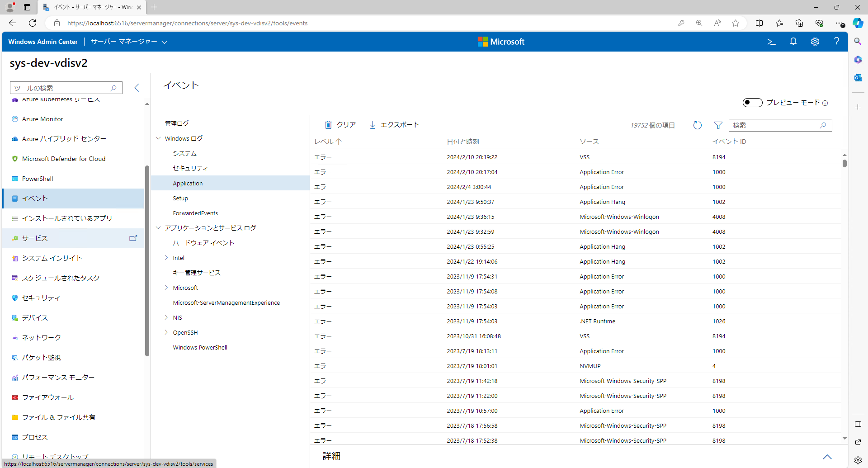
Task: Open Edge split screen icon
Action: click(759, 23)
